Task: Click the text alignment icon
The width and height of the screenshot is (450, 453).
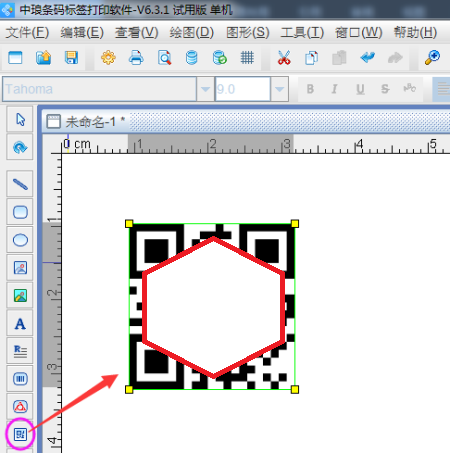Action: (442, 89)
